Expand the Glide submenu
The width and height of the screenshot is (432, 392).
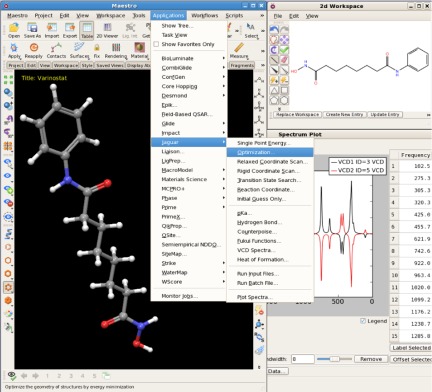coord(188,124)
